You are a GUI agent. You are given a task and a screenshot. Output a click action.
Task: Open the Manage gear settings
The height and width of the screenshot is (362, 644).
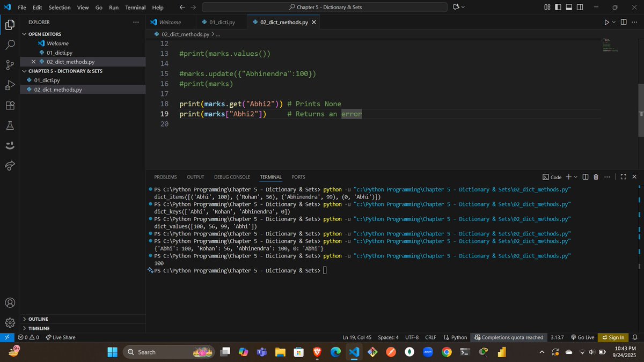click(10, 322)
